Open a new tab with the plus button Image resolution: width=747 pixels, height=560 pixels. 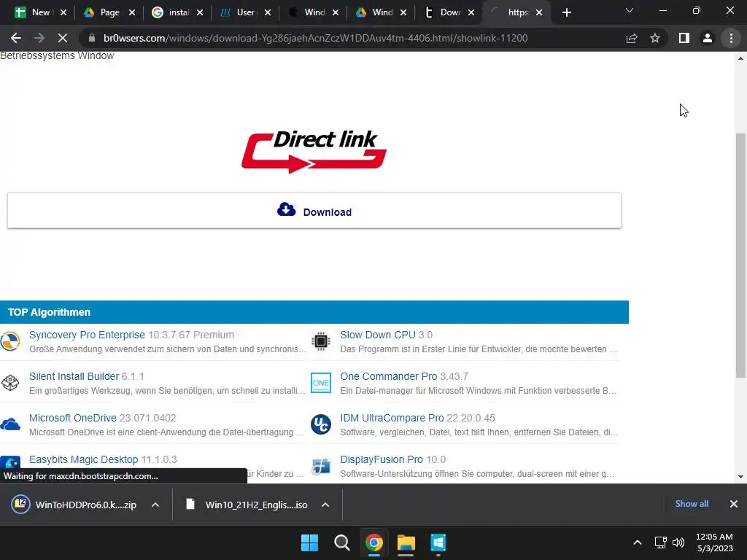pyautogui.click(x=566, y=12)
